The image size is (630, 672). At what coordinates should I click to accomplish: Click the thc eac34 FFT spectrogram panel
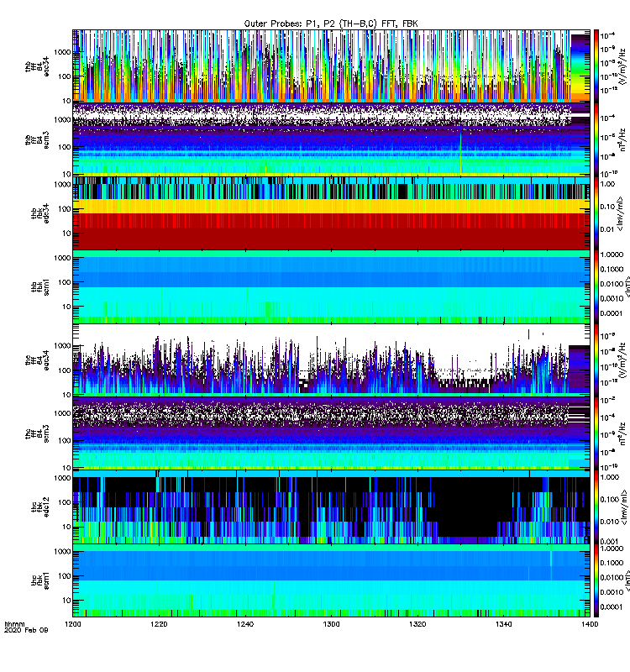pyautogui.click(x=331, y=360)
